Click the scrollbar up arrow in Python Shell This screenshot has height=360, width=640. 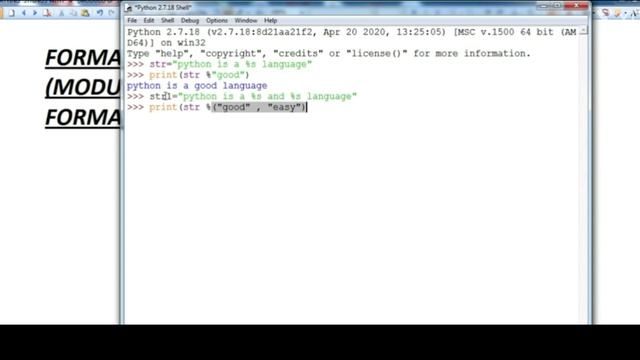[584, 31]
